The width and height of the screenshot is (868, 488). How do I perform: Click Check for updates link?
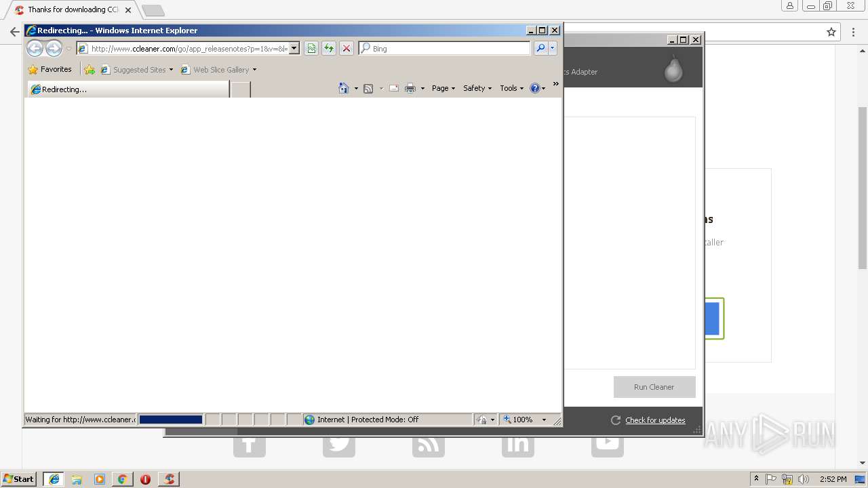pos(655,420)
